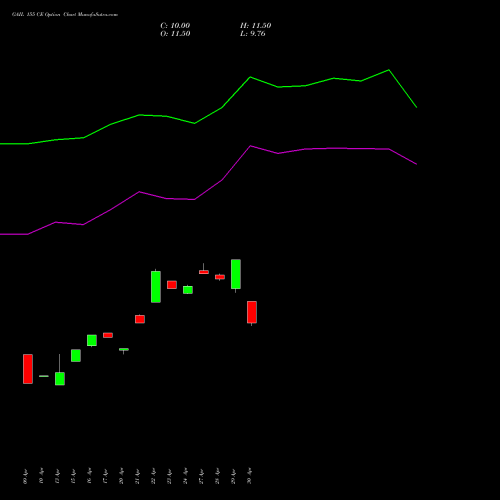Screen dimensions: 500x500
Task: Click the '17 Apr' date axis label
Action: click(106, 477)
